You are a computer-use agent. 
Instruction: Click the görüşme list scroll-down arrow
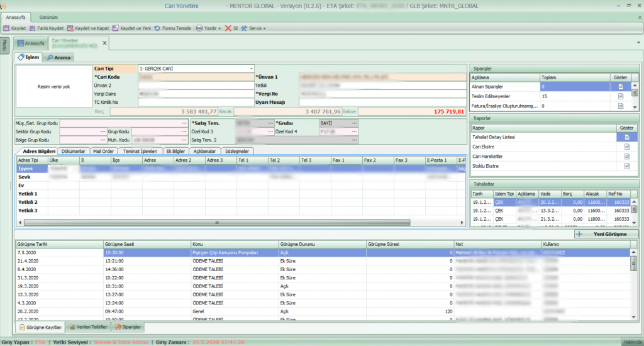pos(634,317)
